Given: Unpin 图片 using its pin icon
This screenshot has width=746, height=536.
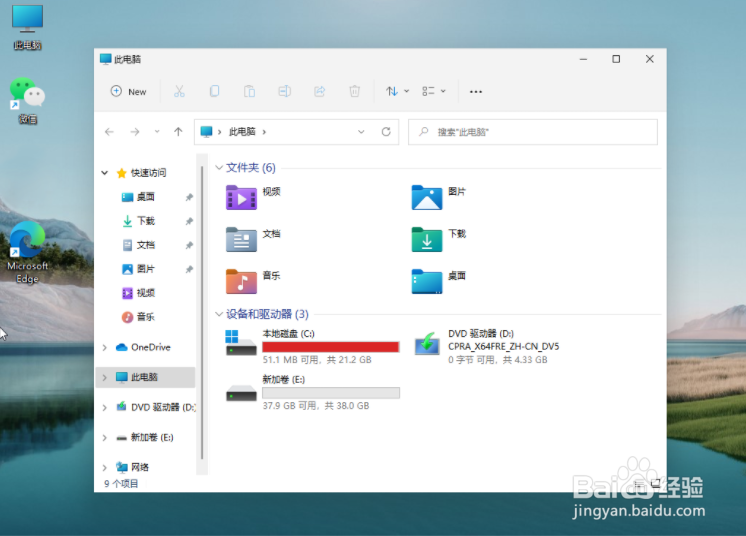Looking at the screenshot, I should 189,269.
